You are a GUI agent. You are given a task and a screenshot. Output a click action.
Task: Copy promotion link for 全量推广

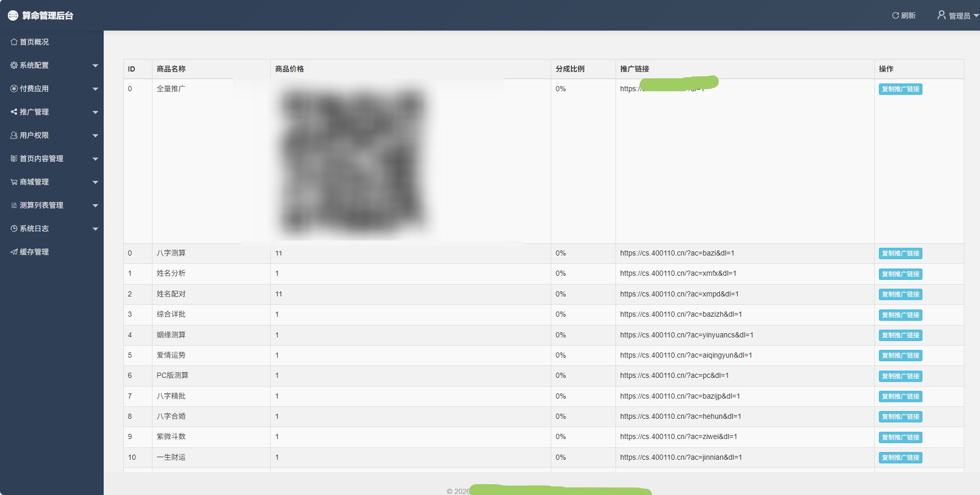coord(900,89)
